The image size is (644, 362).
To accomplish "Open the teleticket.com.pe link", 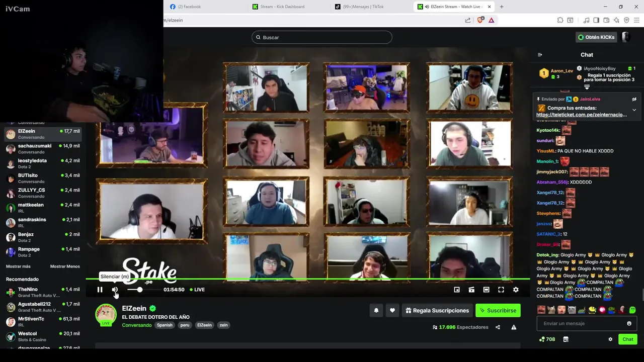I will (582, 115).
